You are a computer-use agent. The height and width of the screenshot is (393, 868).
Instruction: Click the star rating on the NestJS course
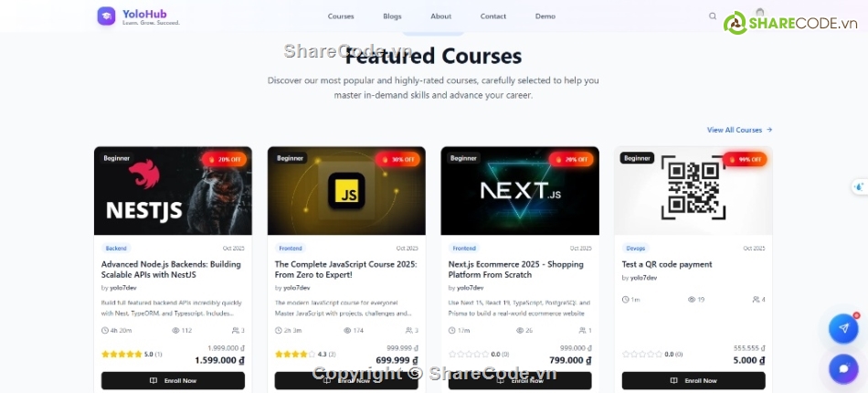pos(122,355)
